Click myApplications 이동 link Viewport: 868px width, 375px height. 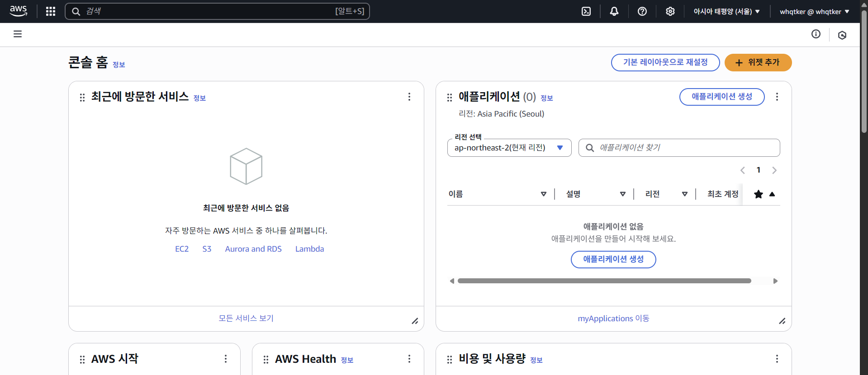[613, 319]
